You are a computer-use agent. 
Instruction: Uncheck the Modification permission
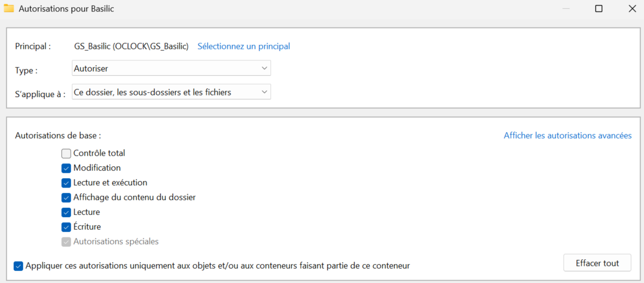tap(66, 168)
